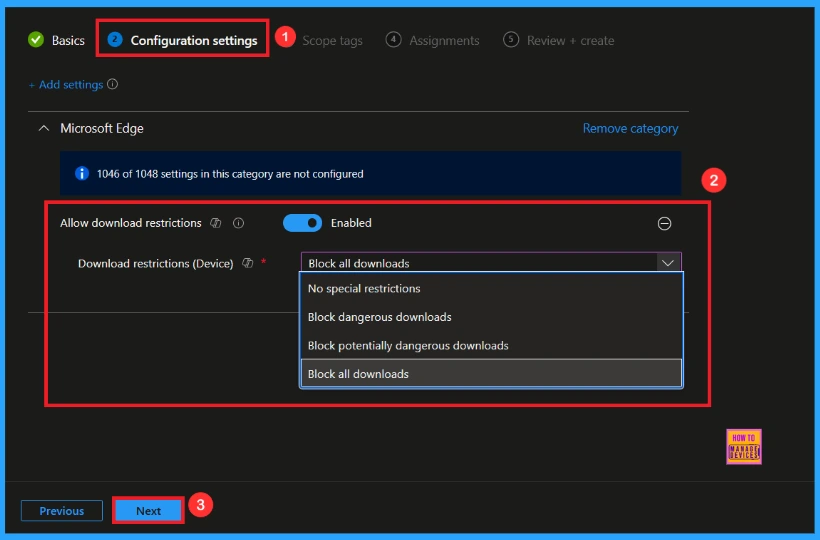This screenshot has width=820, height=540.
Task: Click the blue info icon in settings banner
Action: coord(82,174)
